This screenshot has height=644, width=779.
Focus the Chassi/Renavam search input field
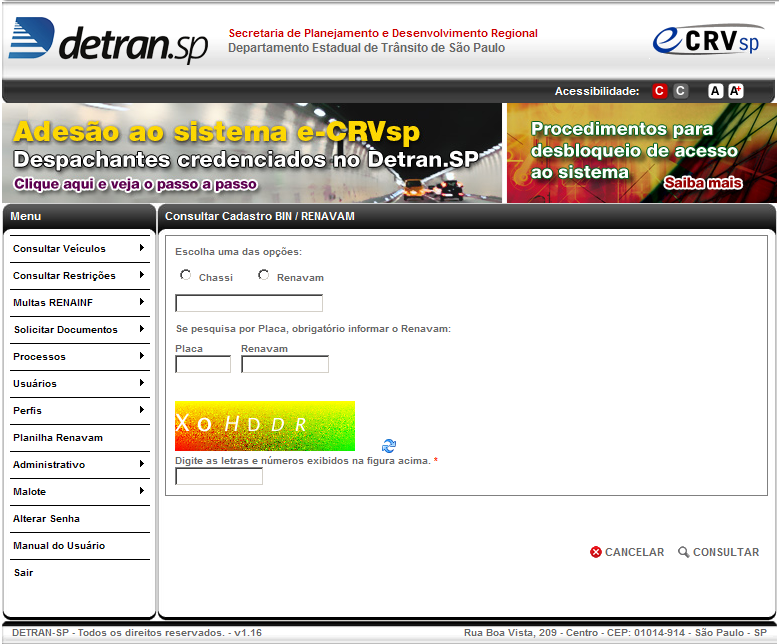(x=249, y=303)
